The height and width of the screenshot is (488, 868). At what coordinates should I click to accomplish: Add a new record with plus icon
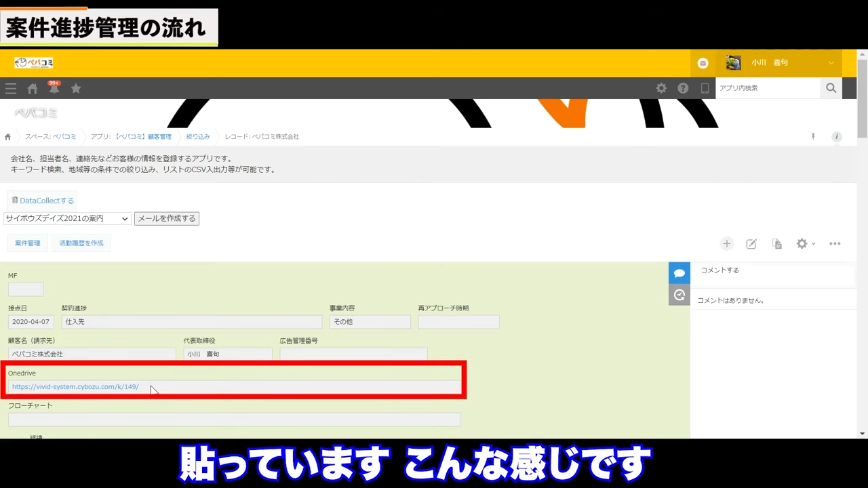(x=727, y=244)
